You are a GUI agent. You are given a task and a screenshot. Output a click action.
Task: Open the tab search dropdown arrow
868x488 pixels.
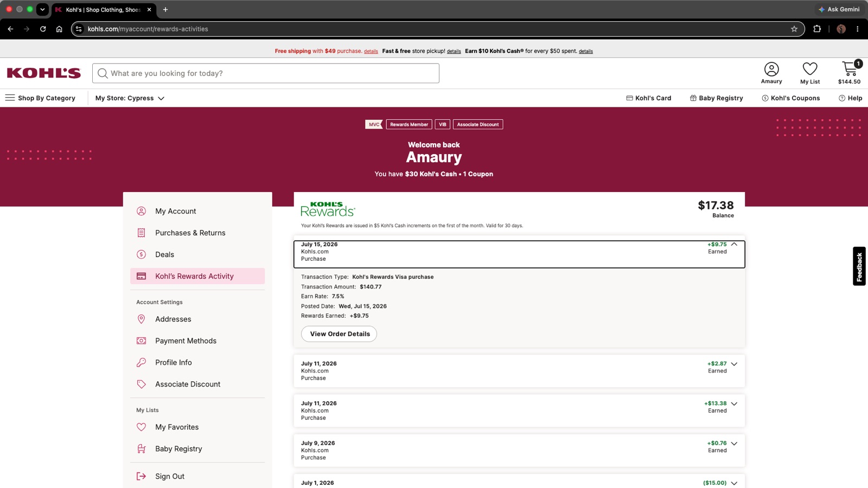(x=42, y=9)
